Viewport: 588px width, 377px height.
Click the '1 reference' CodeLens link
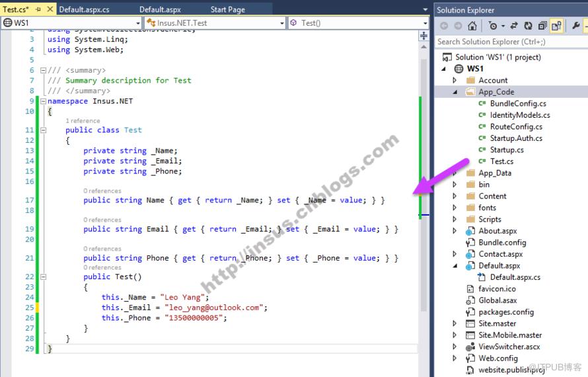pyautogui.click(x=83, y=120)
